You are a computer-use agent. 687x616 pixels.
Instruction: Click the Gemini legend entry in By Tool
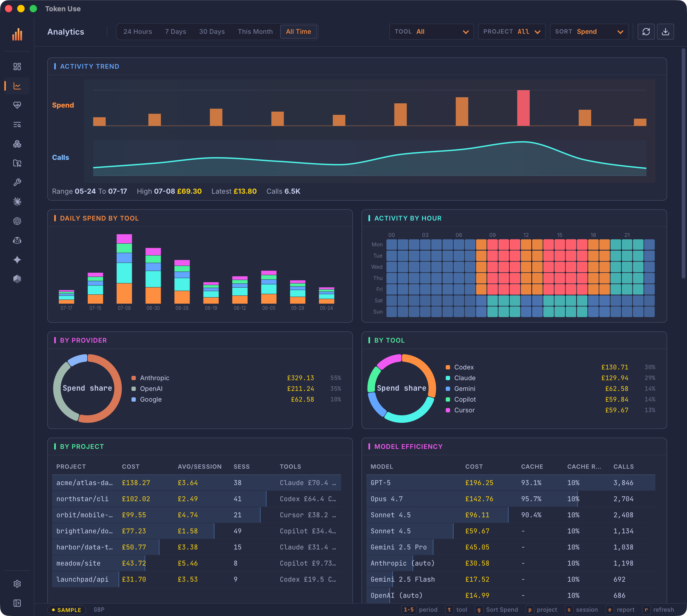tap(551, 388)
